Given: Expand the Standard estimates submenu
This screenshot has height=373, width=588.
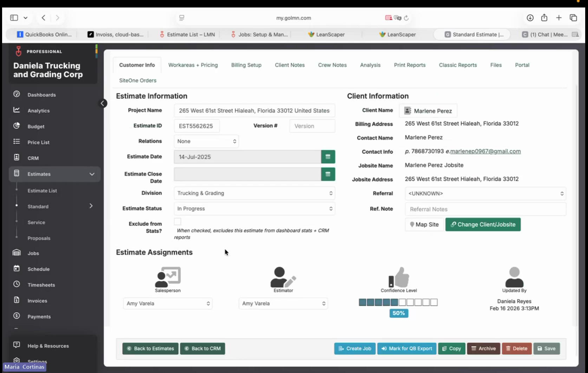Looking at the screenshot, I should pyautogui.click(x=91, y=206).
